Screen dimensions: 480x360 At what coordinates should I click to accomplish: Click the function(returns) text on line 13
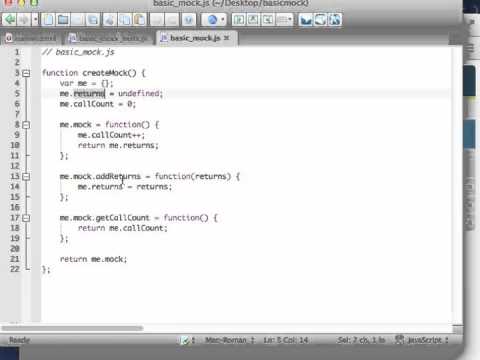coord(193,176)
